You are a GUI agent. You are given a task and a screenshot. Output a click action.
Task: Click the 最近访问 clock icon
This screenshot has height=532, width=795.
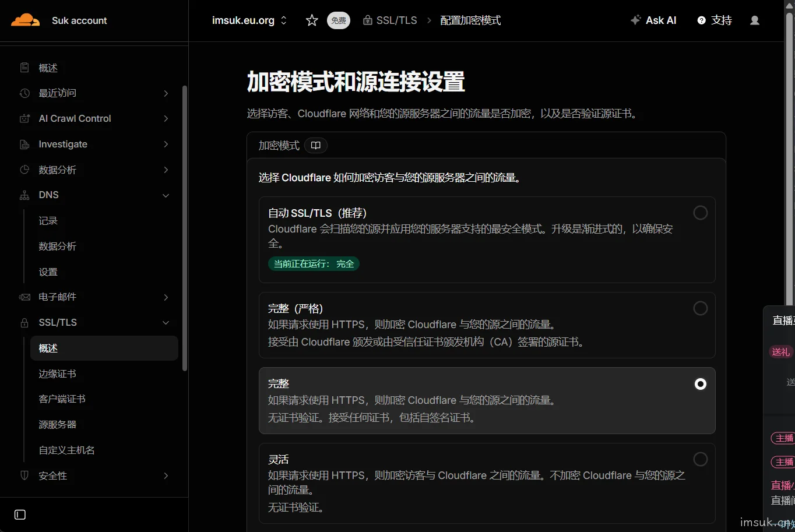(24, 93)
